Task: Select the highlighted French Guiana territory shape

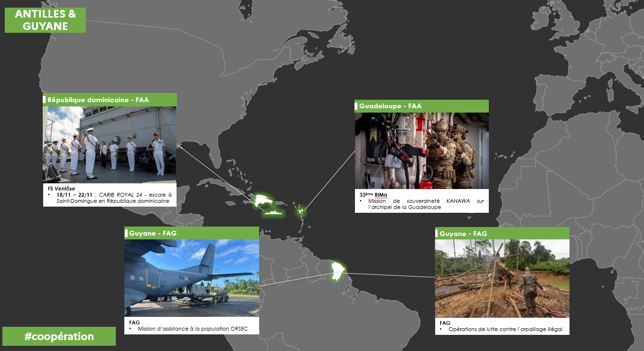Action: 338,271
